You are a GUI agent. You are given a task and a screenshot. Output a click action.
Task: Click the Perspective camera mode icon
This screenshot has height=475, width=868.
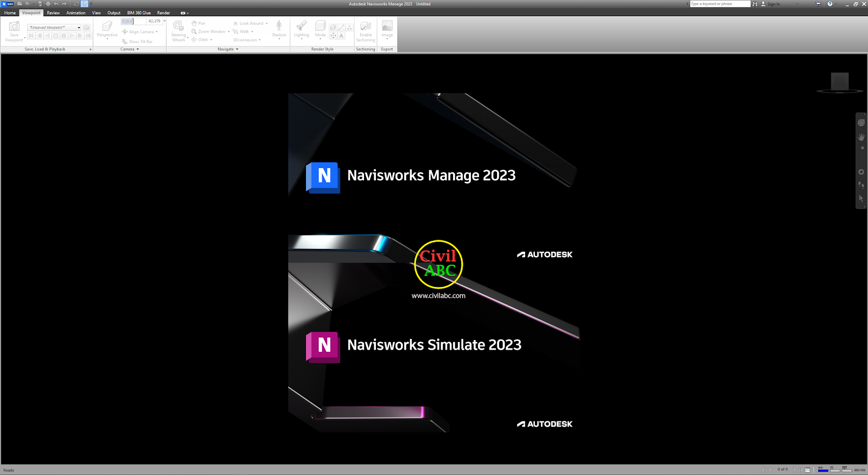pyautogui.click(x=107, y=25)
